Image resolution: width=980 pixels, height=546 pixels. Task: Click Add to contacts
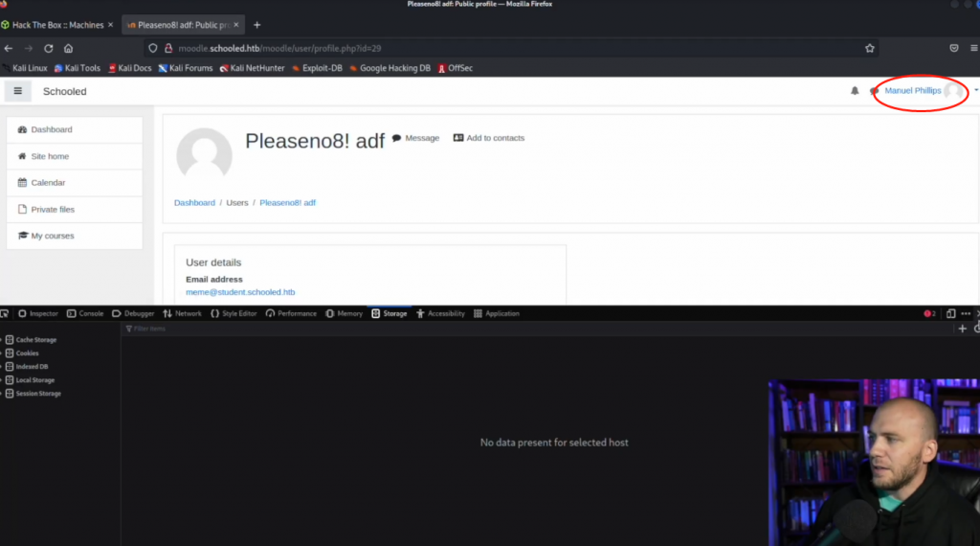(x=489, y=138)
